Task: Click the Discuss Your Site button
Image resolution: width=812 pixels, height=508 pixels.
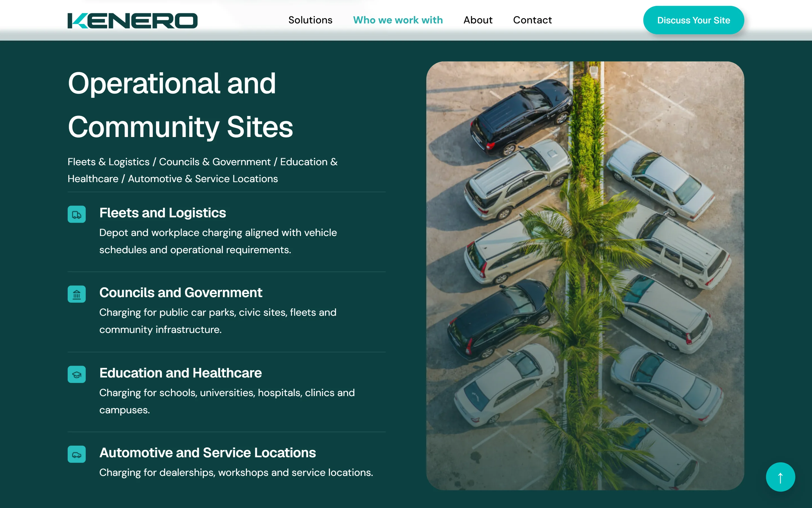Action: pyautogui.click(x=693, y=20)
